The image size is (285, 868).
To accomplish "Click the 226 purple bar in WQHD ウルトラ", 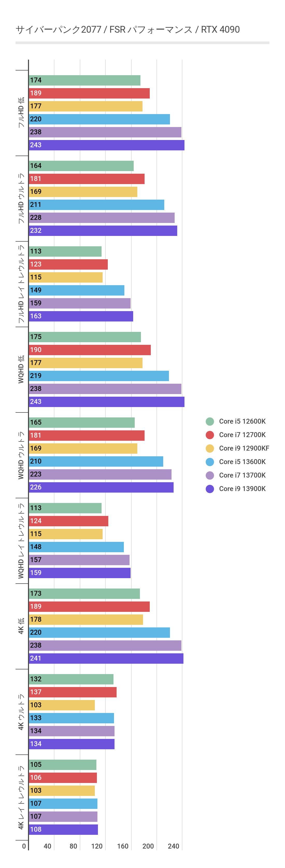I will (x=101, y=487).
